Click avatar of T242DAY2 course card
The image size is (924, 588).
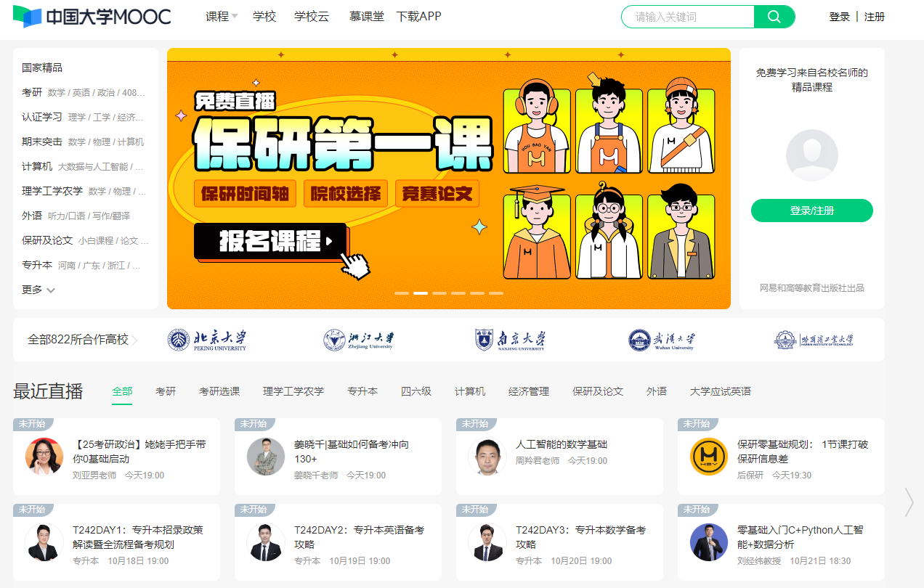(266, 542)
